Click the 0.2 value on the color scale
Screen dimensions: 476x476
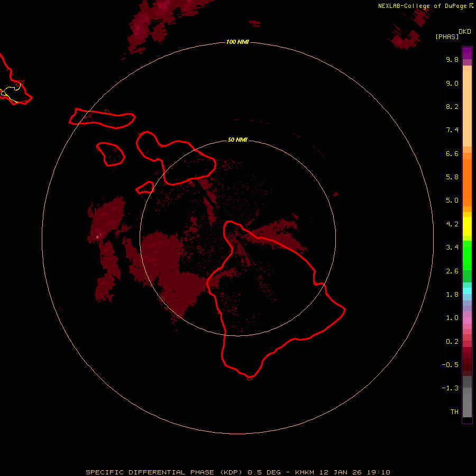click(x=452, y=342)
